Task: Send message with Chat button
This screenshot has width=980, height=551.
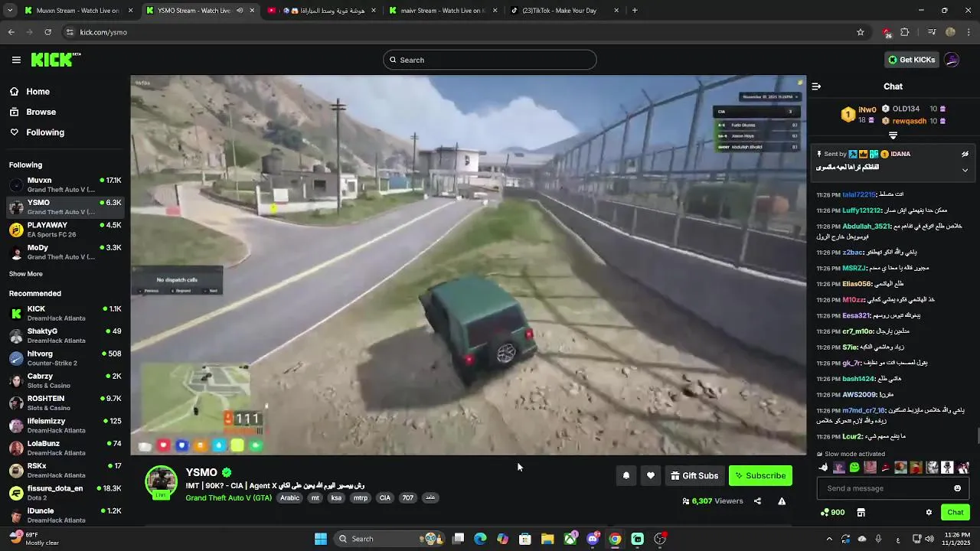Action: pos(955,512)
